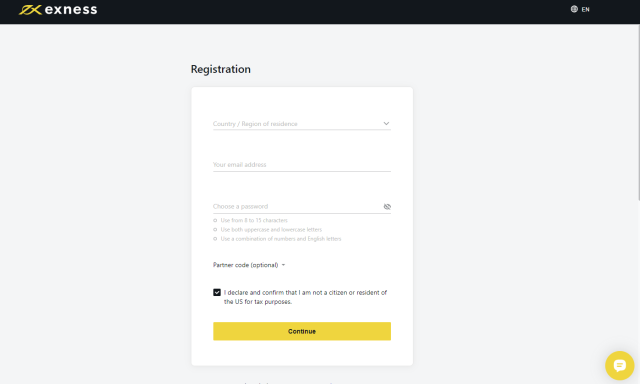Image resolution: width=640 pixels, height=384 pixels.
Task: Click the chevron arrow on country field
Action: [x=386, y=124]
